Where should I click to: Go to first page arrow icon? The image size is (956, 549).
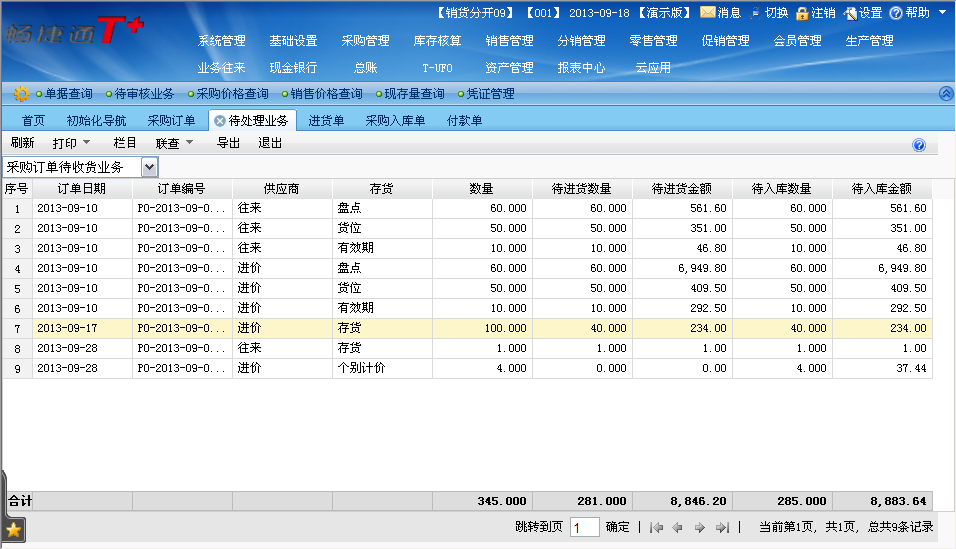[x=657, y=527]
